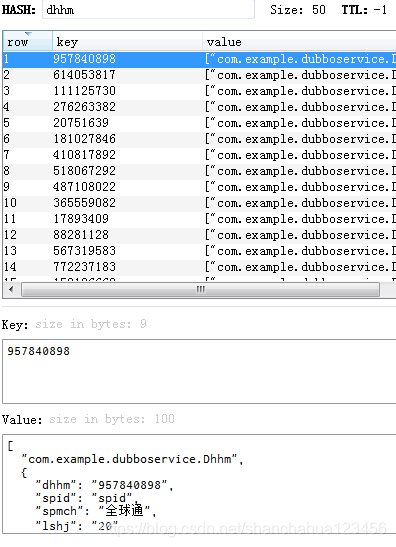
Task: Click inside the Key text box showing 957840898
Action: [x=199, y=372]
